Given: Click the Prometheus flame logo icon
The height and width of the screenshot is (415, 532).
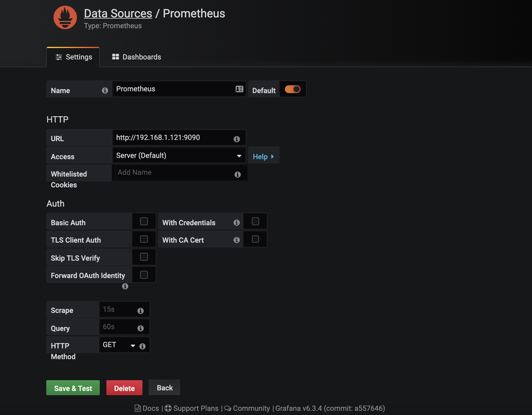Looking at the screenshot, I should [65, 17].
